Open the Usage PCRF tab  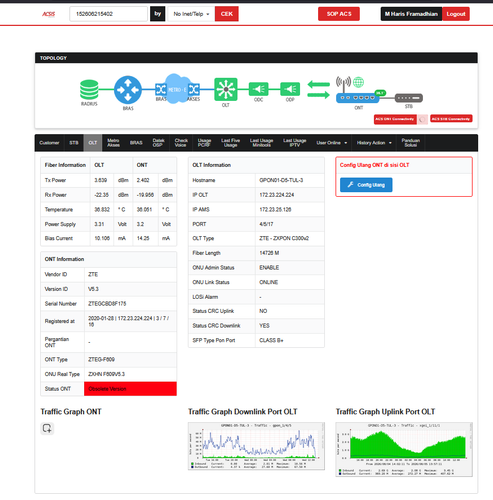204,143
